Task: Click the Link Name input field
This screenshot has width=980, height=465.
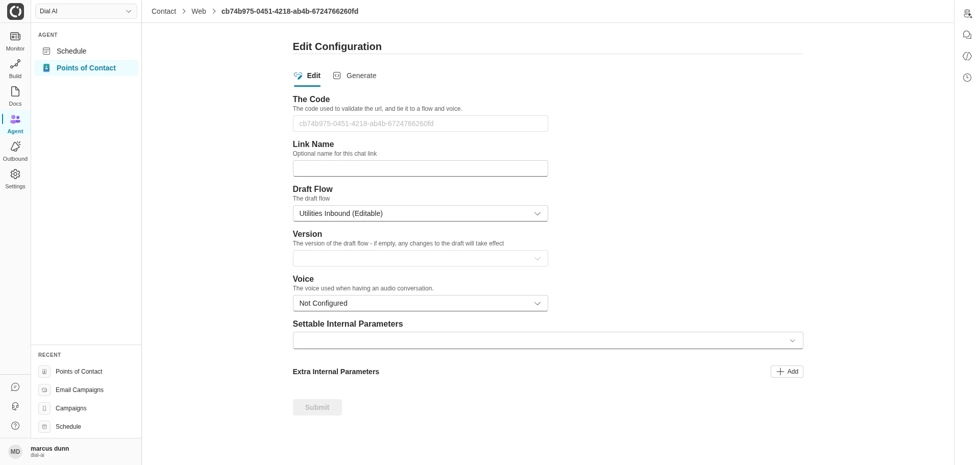Action: [420, 168]
